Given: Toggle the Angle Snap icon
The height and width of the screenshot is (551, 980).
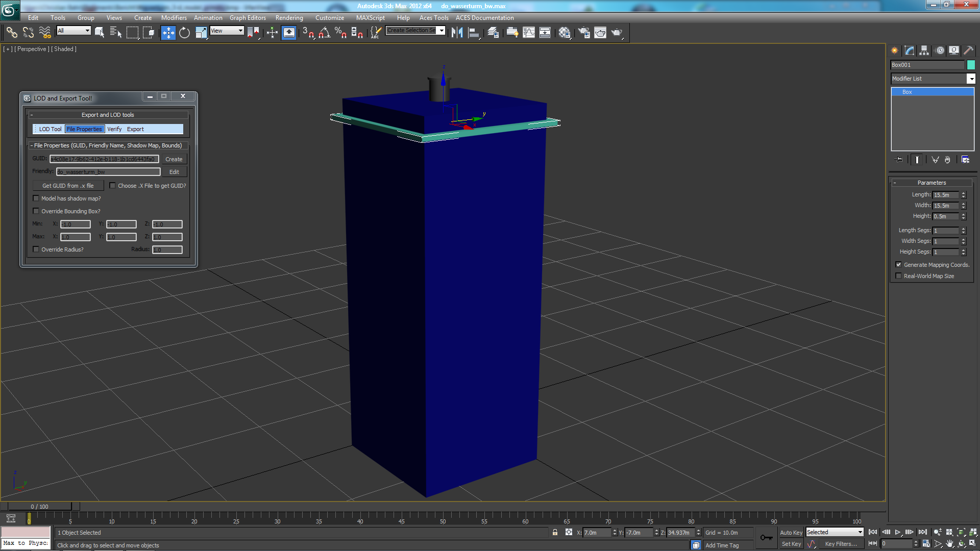Looking at the screenshot, I should pyautogui.click(x=324, y=33).
